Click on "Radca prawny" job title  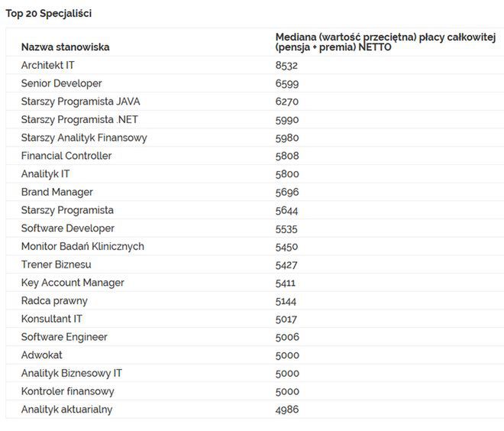coord(54,301)
